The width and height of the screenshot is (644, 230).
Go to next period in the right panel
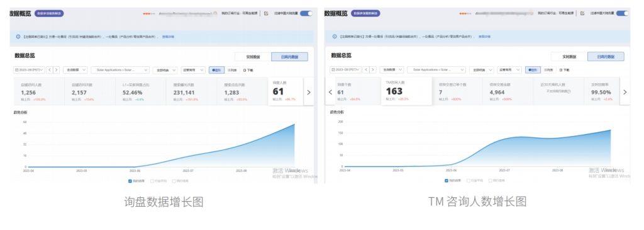coord(373,70)
